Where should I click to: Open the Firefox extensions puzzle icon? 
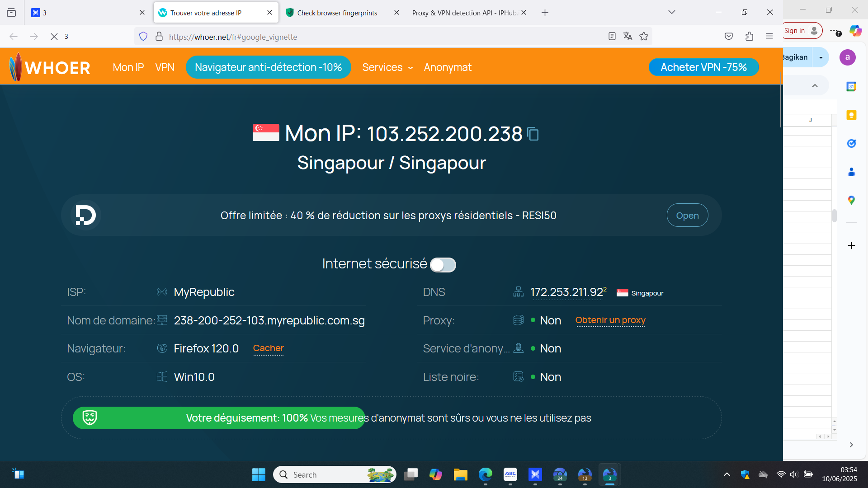pos(749,37)
